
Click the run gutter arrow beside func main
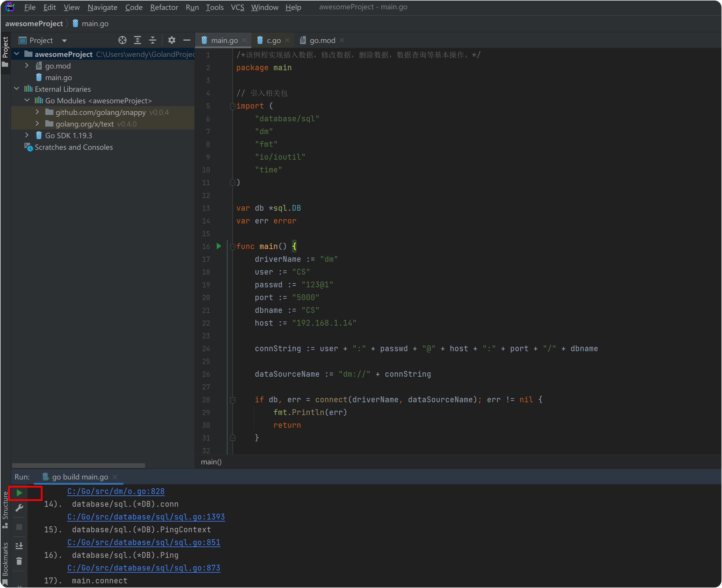[219, 246]
